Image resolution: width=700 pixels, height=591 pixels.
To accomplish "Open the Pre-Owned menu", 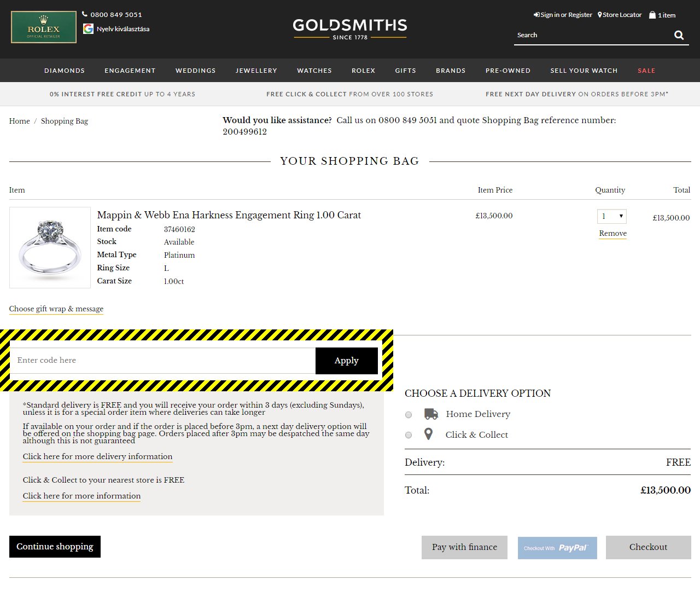I will click(x=508, y=71).
